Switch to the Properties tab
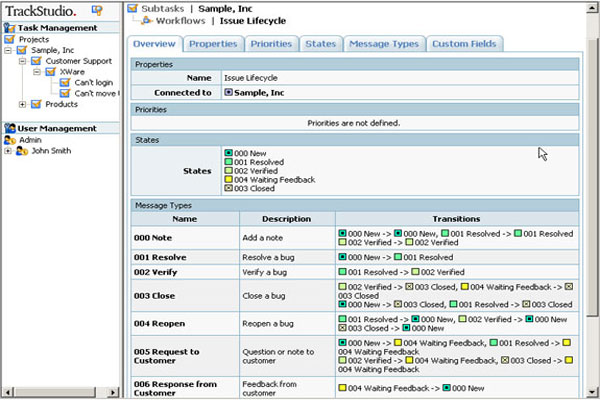This screenshot has width=600, height=400. [x=213, y=44]
